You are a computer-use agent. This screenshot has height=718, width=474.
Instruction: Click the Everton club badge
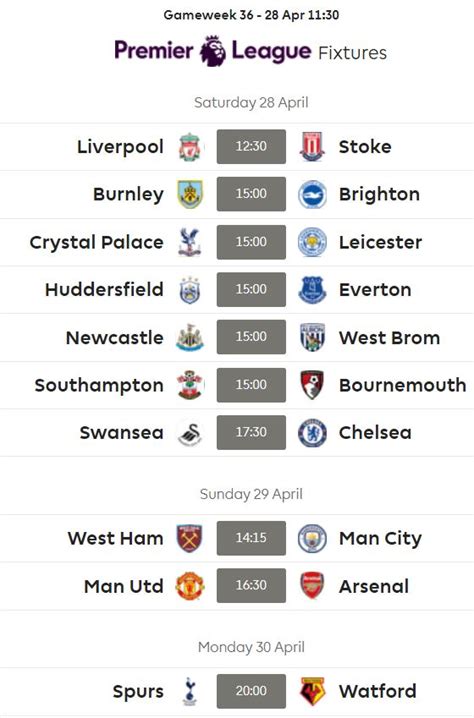pos(312,290)
